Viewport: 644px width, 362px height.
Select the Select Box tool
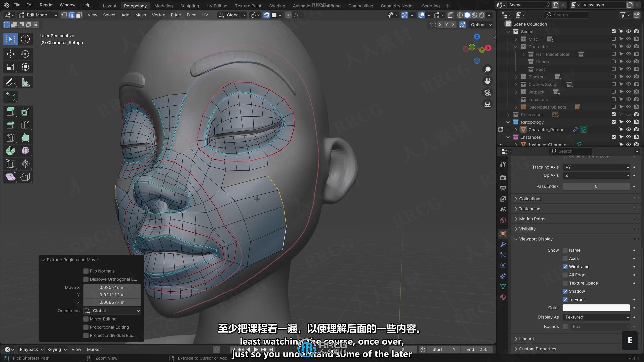(x=10, y=39)
